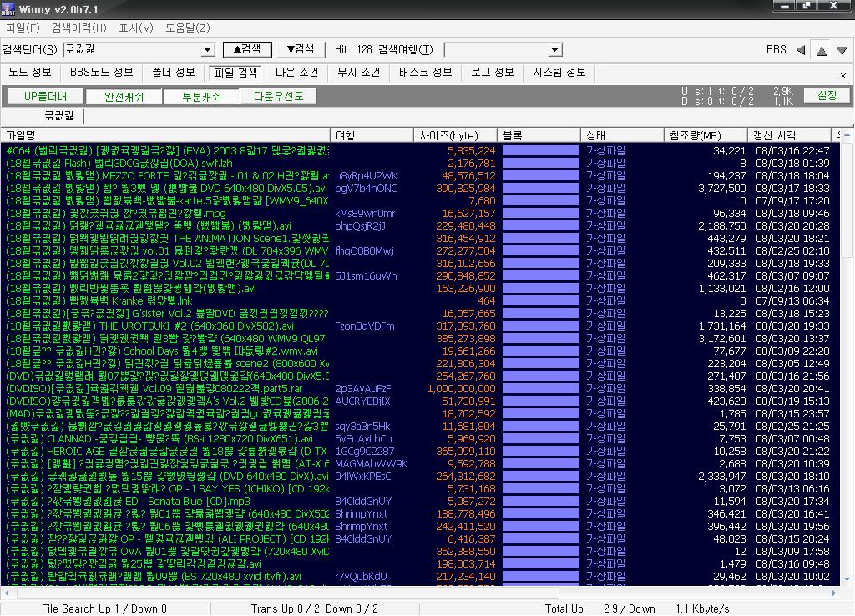This screenshot has width=855, height=616.
Task: Close the panel with the small x
Action: [x=843, y=76]
